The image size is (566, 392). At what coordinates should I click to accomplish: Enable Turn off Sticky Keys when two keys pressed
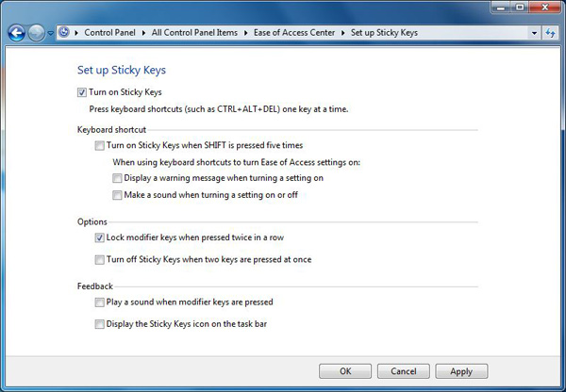(99, 259)
